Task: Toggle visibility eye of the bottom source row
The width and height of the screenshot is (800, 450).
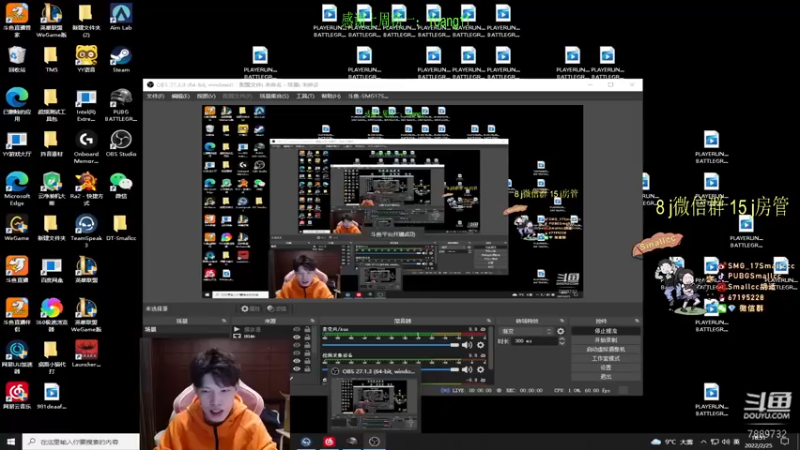Action: coord(297,369)
